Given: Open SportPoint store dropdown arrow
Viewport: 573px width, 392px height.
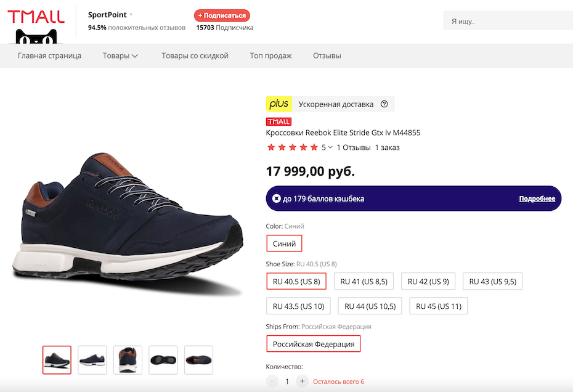Looking at the screenshot, I should (x=131, y=15).
